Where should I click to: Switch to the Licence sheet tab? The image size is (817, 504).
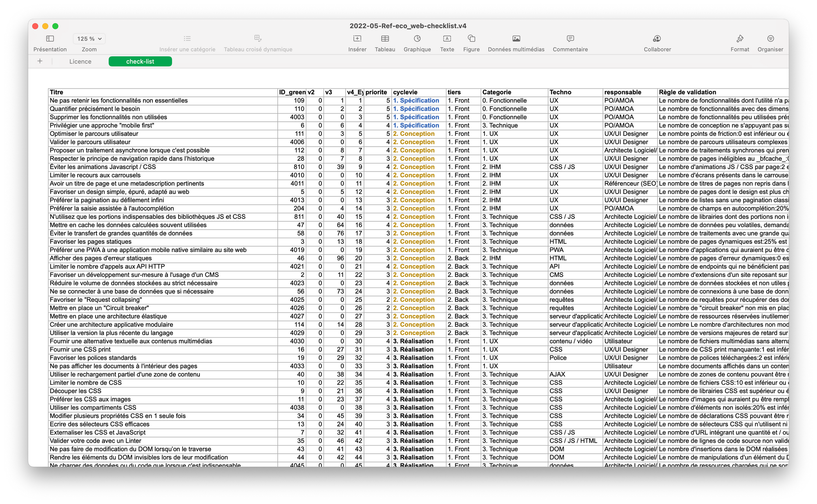tap(80, 62)
